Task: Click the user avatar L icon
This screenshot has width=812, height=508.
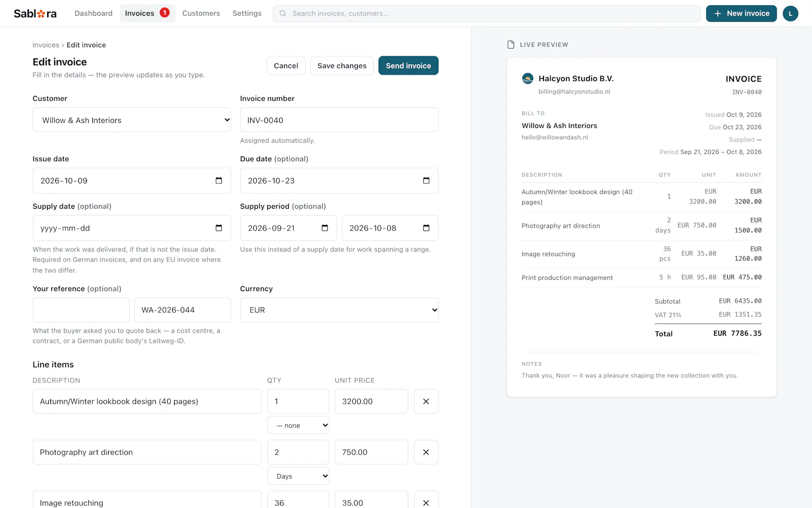Action: [x=790, y=14]
